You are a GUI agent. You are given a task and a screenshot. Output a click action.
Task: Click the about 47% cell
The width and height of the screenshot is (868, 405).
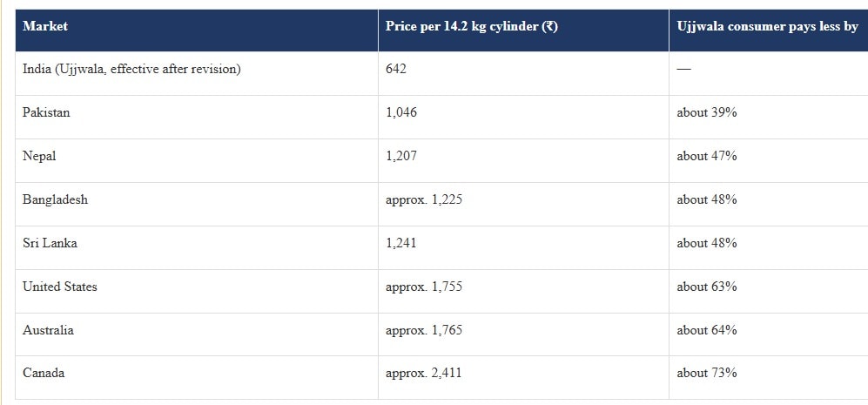pos(706,156)
